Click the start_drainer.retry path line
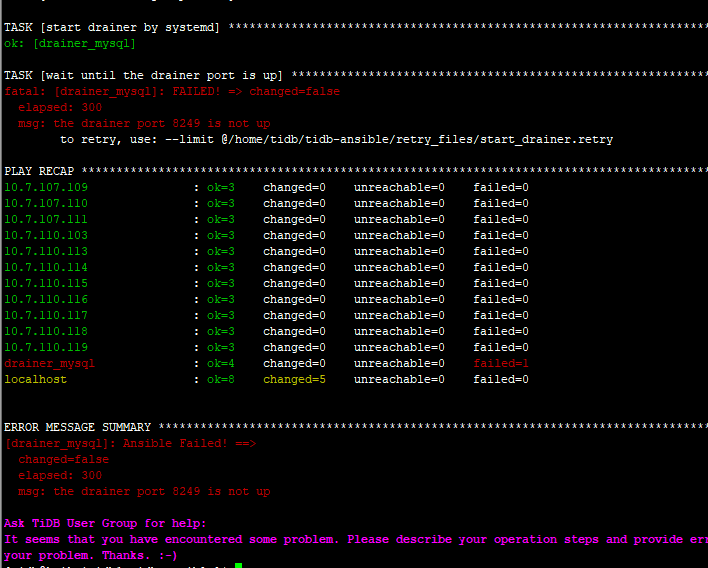 336,140
